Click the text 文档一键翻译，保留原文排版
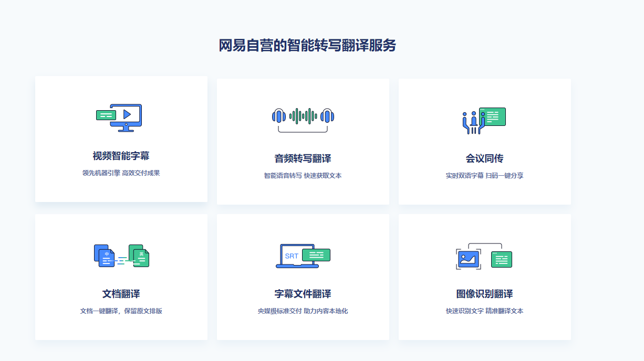Image resolution: width=644 pixels, height=361 pixels. 121,311
